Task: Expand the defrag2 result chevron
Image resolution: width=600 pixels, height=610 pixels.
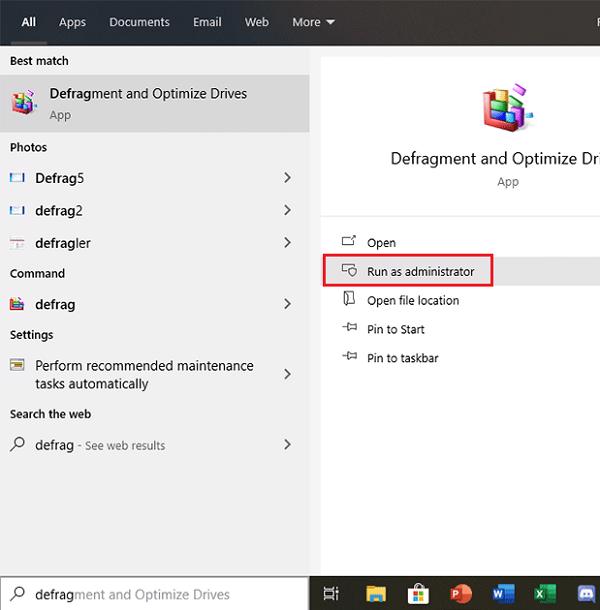Action: (287, 210)
